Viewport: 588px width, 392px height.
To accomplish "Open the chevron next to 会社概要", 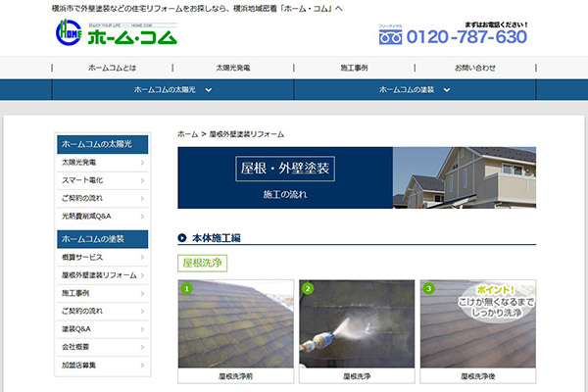I will pos(142,347).
